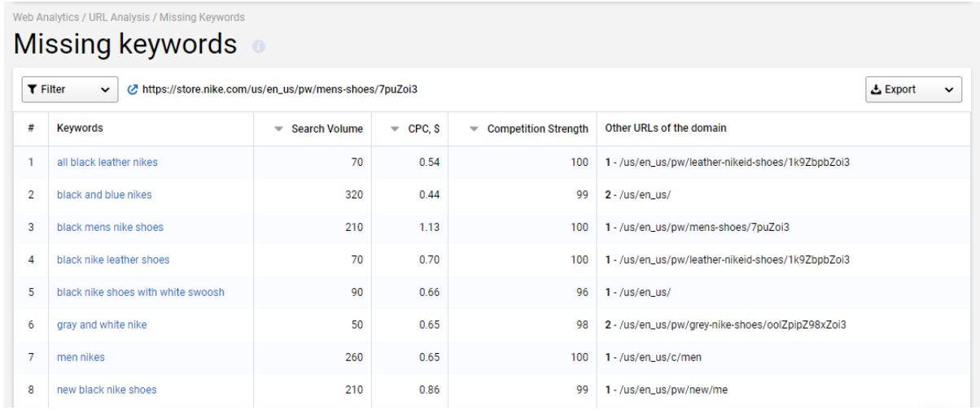The width and height of the screenshot is (980, 414).
Task: Click the info icon beside Missing keywords title
Action: [258, 46]
